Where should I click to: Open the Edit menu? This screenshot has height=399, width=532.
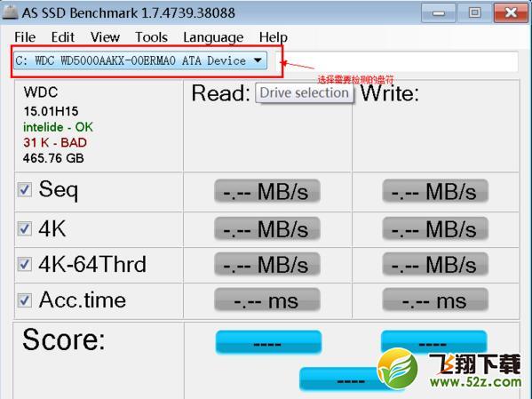pos(63,37)
